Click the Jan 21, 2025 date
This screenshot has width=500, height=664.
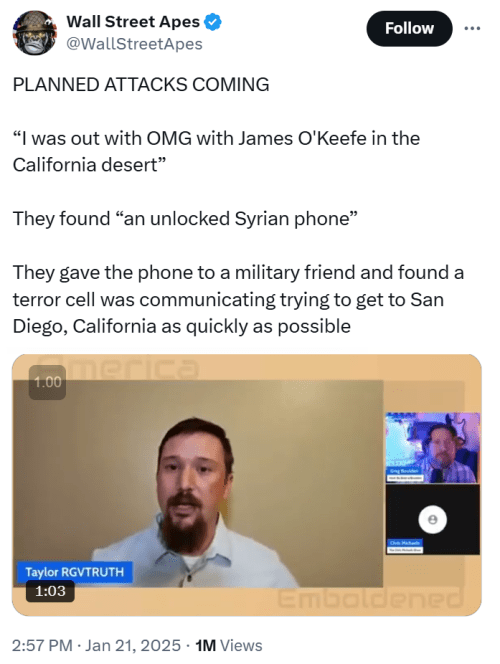(x=133, y=645)
